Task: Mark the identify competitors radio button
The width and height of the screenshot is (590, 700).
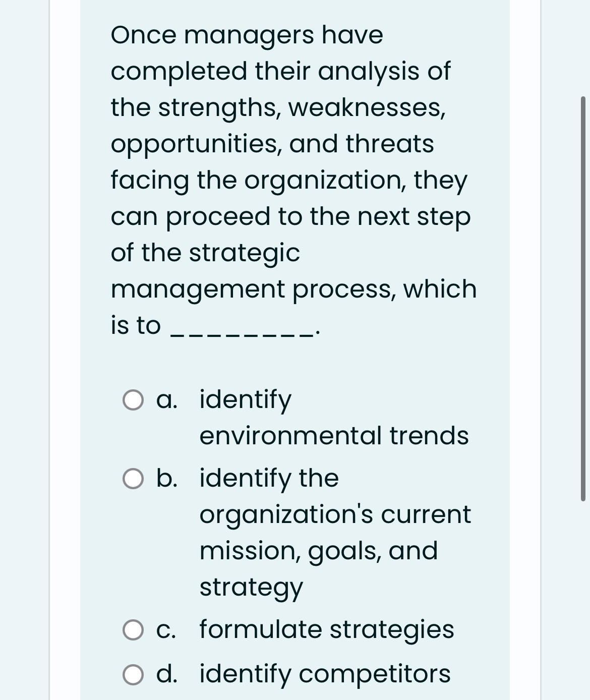Action: (x=133, y=675)
